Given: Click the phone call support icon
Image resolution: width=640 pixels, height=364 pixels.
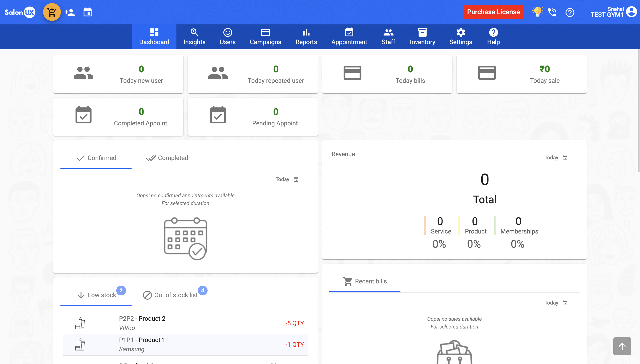Looking at the screenshot, I should point(552,12).
